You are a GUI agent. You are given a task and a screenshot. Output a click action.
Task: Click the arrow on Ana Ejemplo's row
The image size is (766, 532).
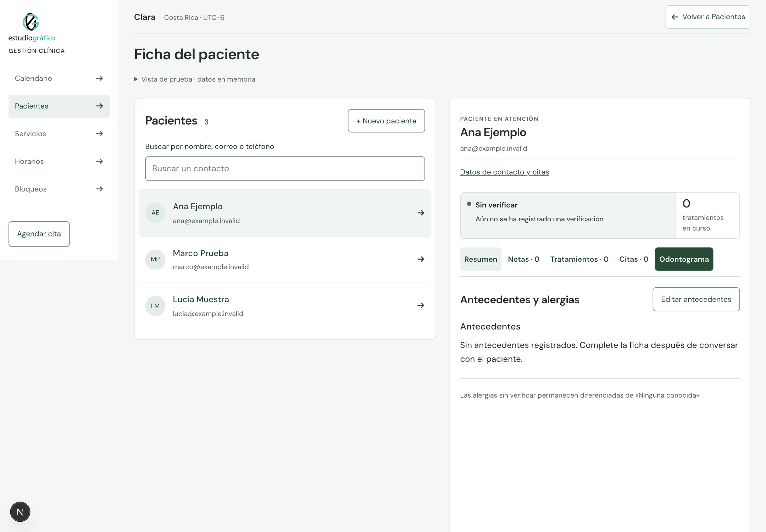(421, 213)
